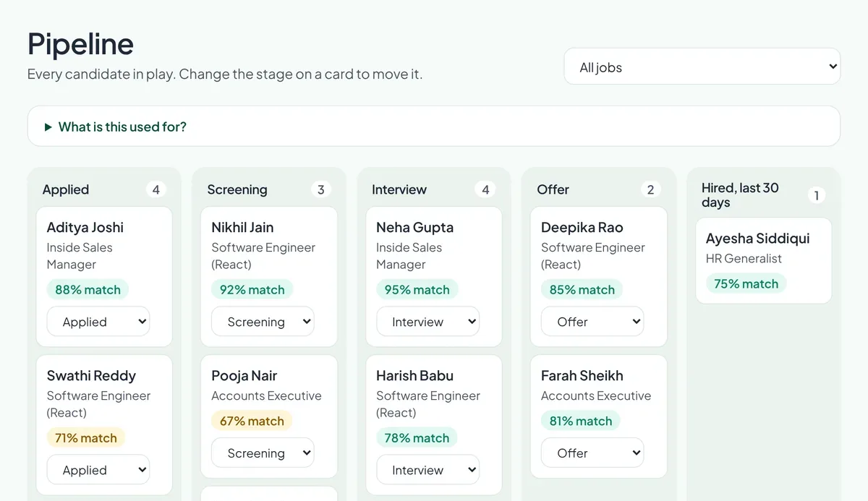This screenshot has width=868, height=501.
Task: Click the Interview column count badge
Action: tap(485, 189)
